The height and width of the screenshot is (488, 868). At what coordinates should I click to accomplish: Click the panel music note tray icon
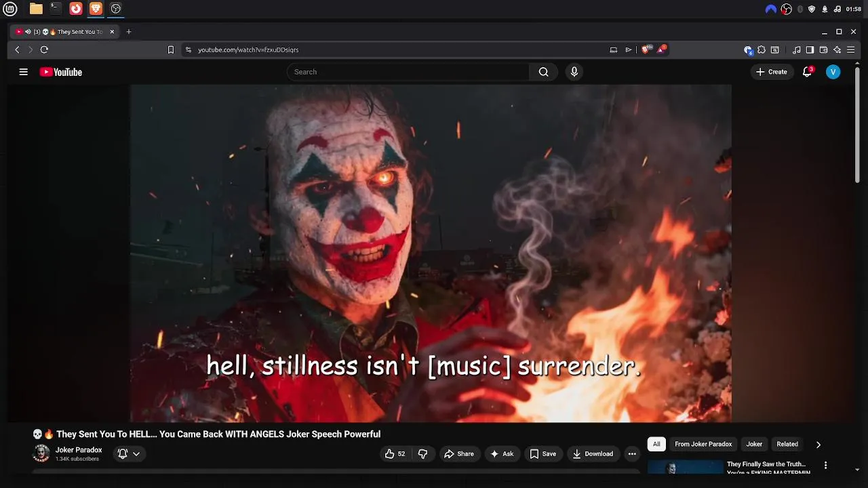[x=837, y=9]
